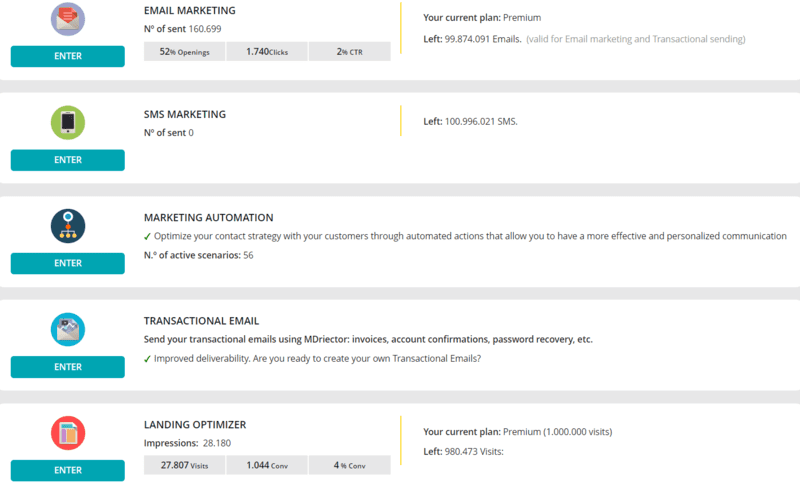Select the 52% Openings stat box
Viewport: 800px width, 487px height.
[184, 51]
